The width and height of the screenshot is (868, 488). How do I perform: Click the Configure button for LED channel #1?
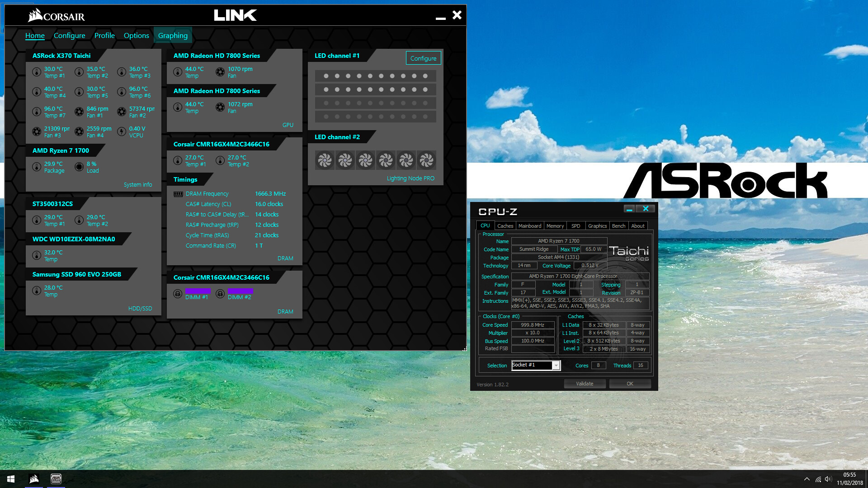click(423, 58)
